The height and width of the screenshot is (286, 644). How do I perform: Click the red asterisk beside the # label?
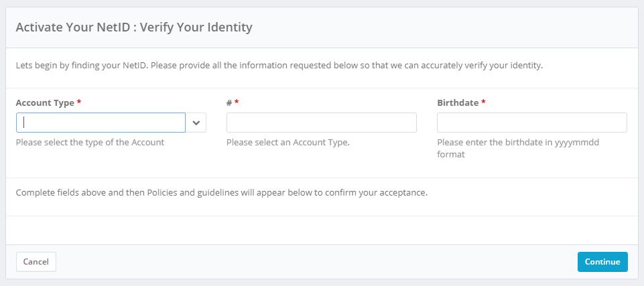click(x=237, y=102)
